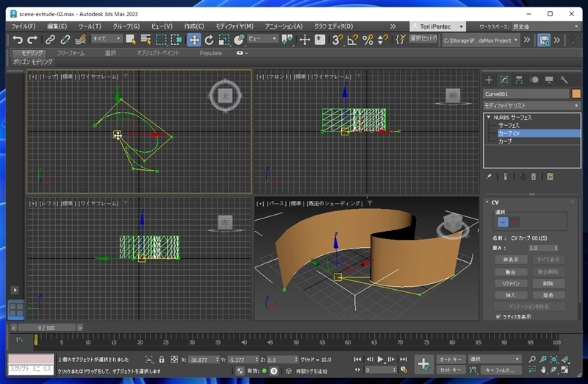This screenshot has height=384, width=588.
Task: Toggle the Window/Crossing selection icon
Action: [176, 40]
